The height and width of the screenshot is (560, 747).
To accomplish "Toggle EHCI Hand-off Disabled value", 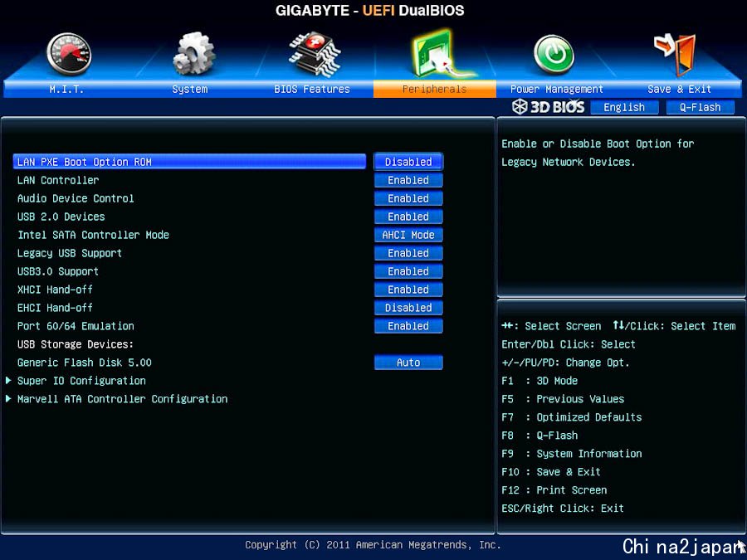I will 408,308.
